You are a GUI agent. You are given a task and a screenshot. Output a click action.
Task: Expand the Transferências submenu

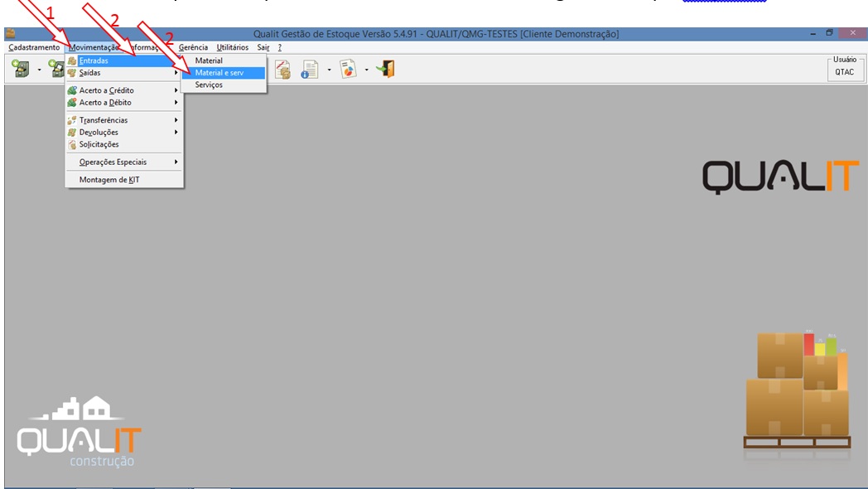(124, 120)
